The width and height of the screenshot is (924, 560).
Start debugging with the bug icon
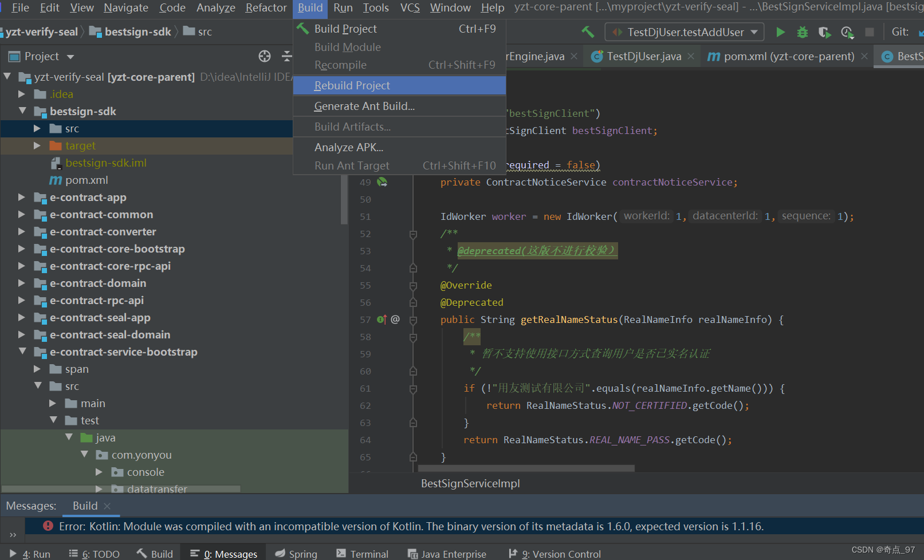[x=803, y=32]
